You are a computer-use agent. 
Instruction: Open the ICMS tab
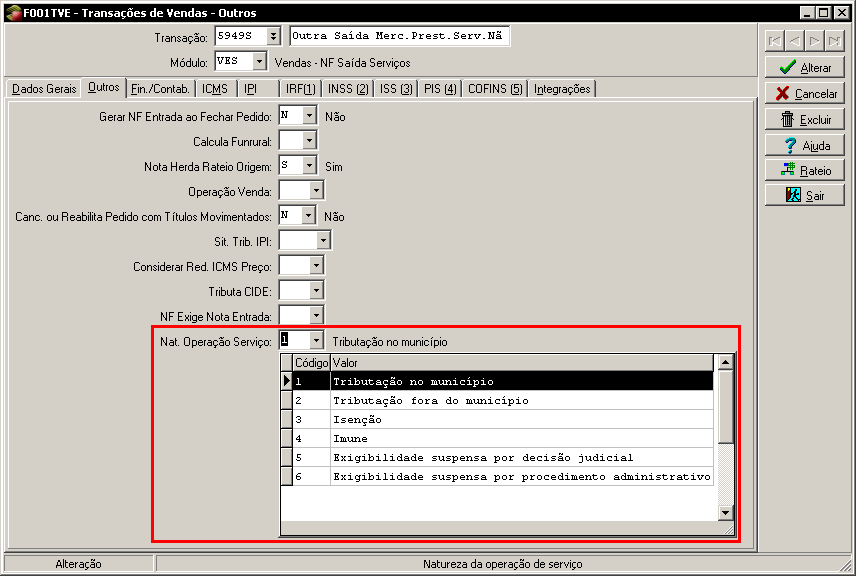click(x=215, y=89)
